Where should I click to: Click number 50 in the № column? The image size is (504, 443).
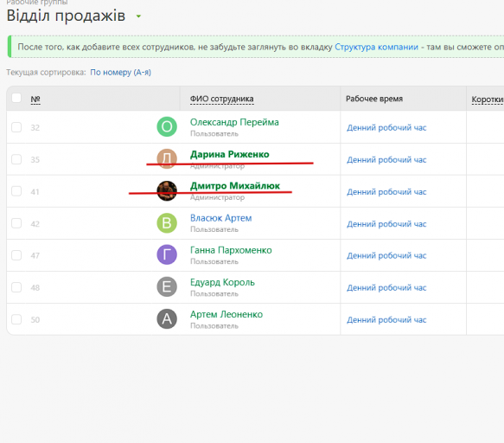tap(35, 320)
